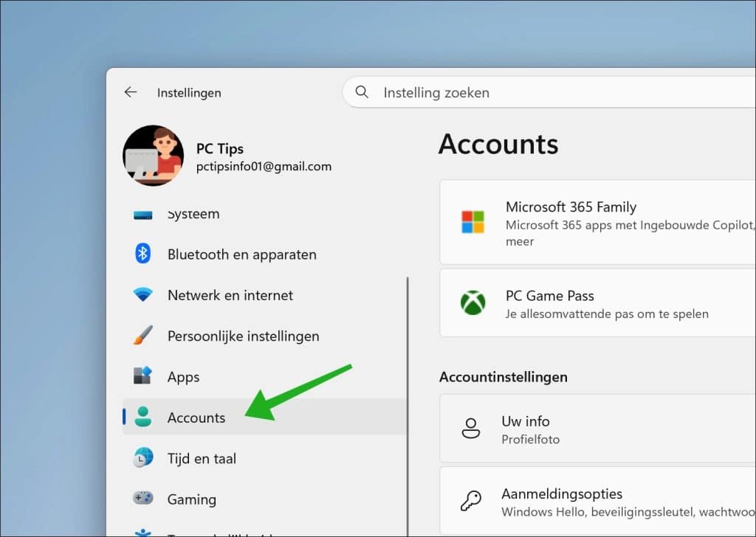Click the Microsoft 365 logo icon

tap(472, 221)
